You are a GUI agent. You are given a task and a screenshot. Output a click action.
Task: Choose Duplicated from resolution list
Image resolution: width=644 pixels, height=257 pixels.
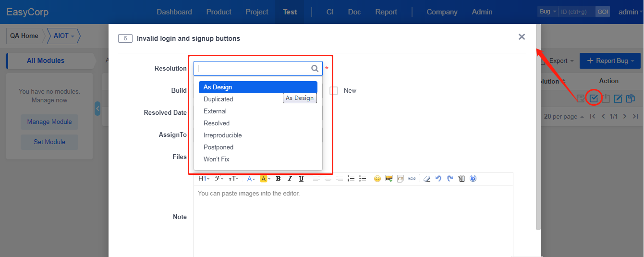point(219,99)
